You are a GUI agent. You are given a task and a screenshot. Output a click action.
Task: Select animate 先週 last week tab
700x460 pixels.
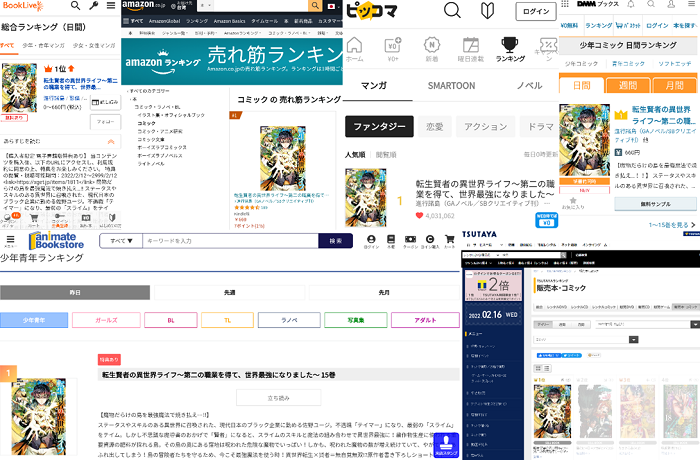coord(229,293)
